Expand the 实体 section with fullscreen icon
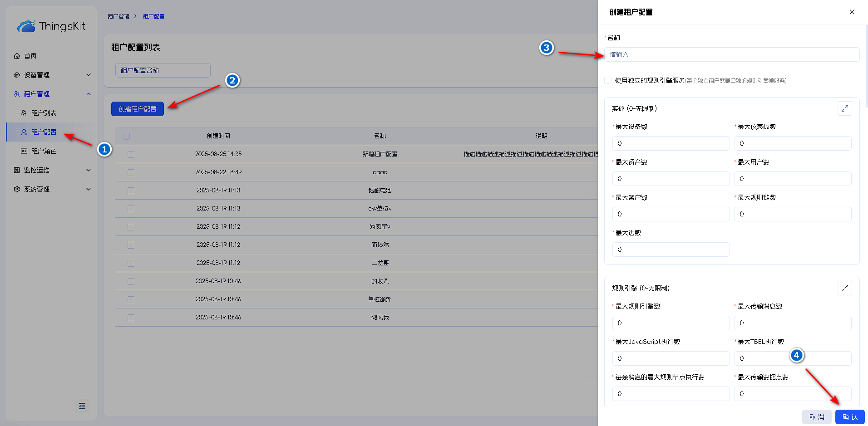This screenshot has height=426, width=868. tap(844, 108)
